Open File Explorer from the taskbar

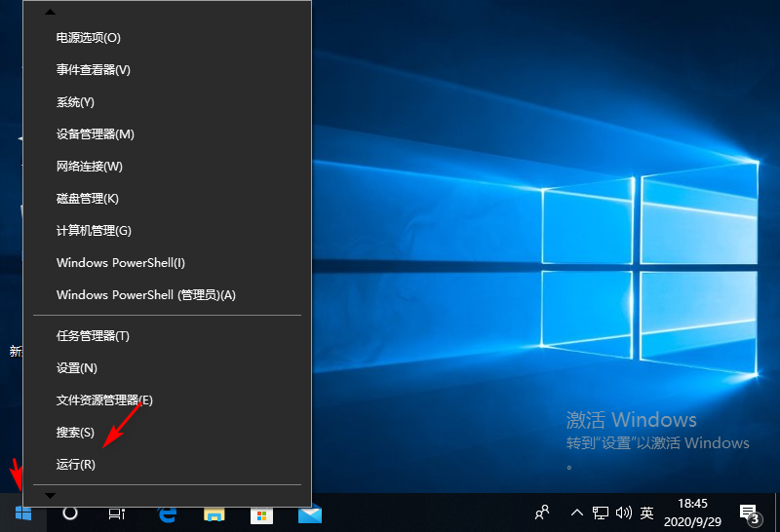tap(214, 513)
